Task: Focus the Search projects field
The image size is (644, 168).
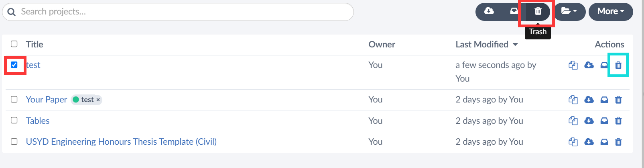Action: pos(178,12)
